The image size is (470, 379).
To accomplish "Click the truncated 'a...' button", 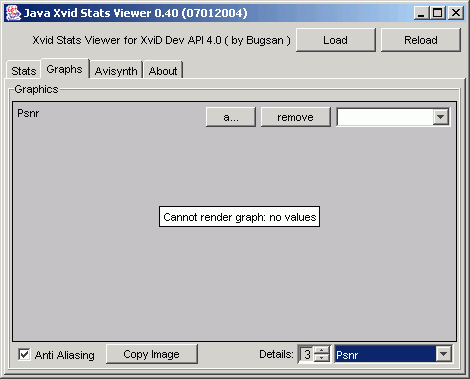I will 231,117.
